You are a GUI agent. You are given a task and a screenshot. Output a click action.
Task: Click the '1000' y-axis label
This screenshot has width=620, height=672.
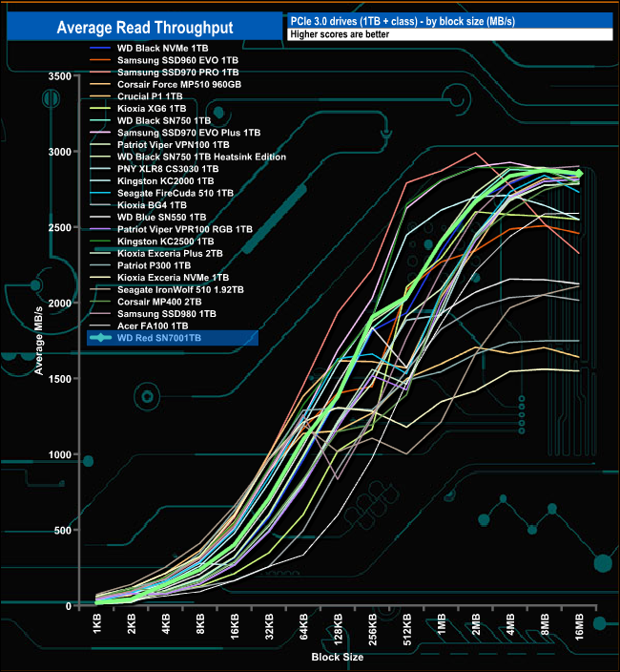(59, 454)
